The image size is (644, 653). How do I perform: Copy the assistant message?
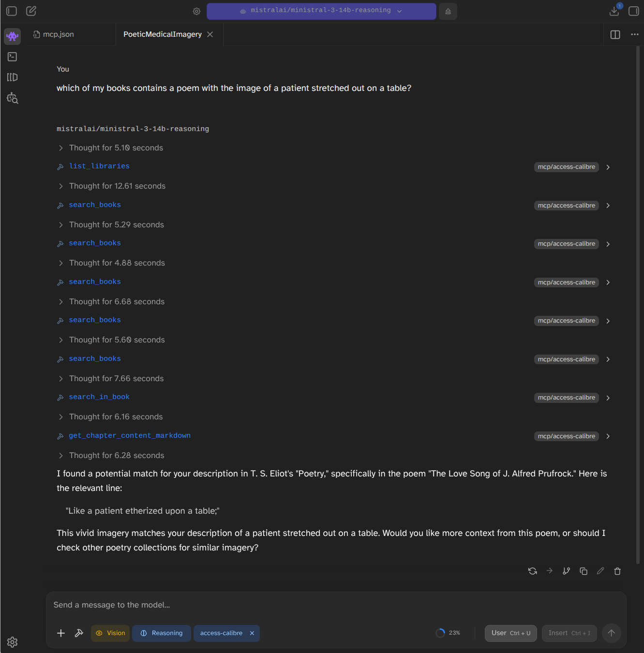(584, 571)
